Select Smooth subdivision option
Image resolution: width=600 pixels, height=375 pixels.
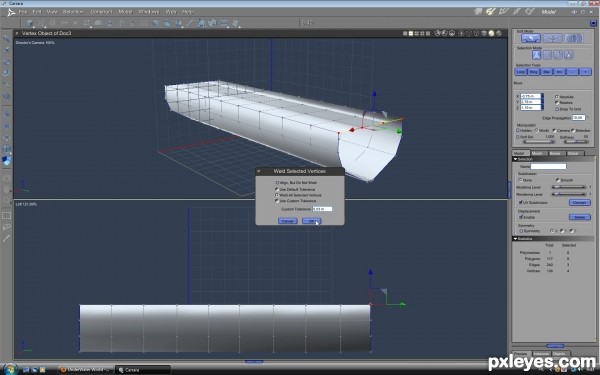pos(558,180)
